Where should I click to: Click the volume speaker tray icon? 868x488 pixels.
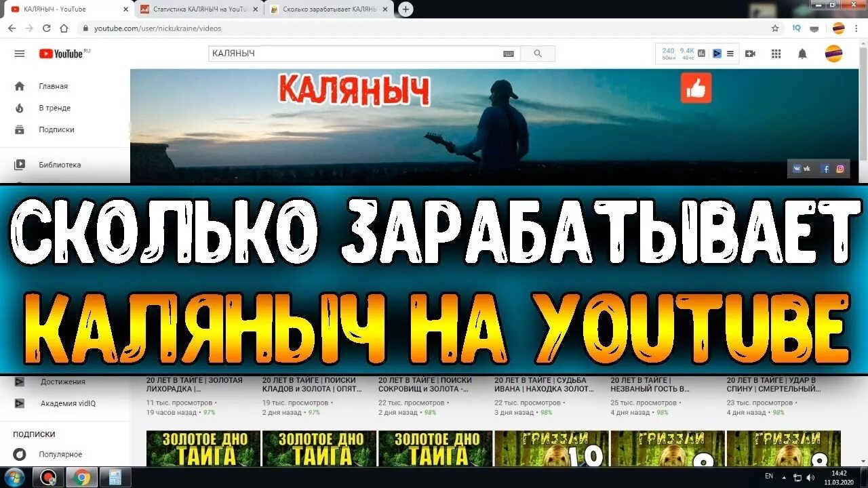pyautogui.click(x=811, y=477)
